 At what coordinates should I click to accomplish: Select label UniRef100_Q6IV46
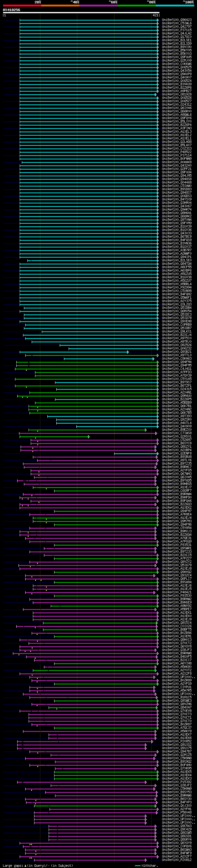coord(177,108)
